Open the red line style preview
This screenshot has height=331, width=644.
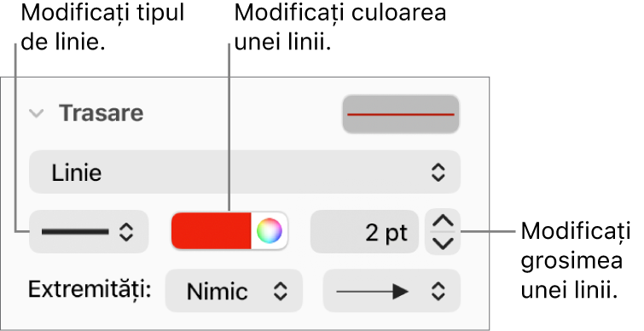[x=401, y=114]
